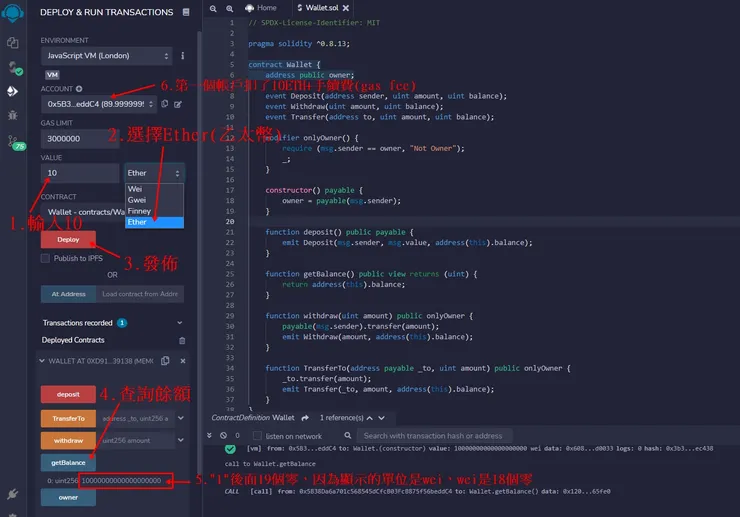Screen dimensions: 740x517
Task: Switch to the Home tab
Action: (261, 8)
